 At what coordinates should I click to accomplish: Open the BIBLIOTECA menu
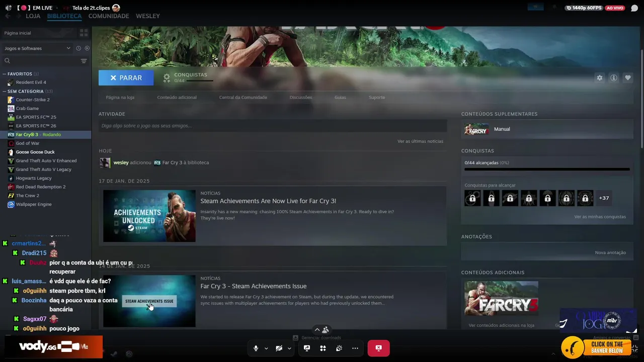(64, 16)
